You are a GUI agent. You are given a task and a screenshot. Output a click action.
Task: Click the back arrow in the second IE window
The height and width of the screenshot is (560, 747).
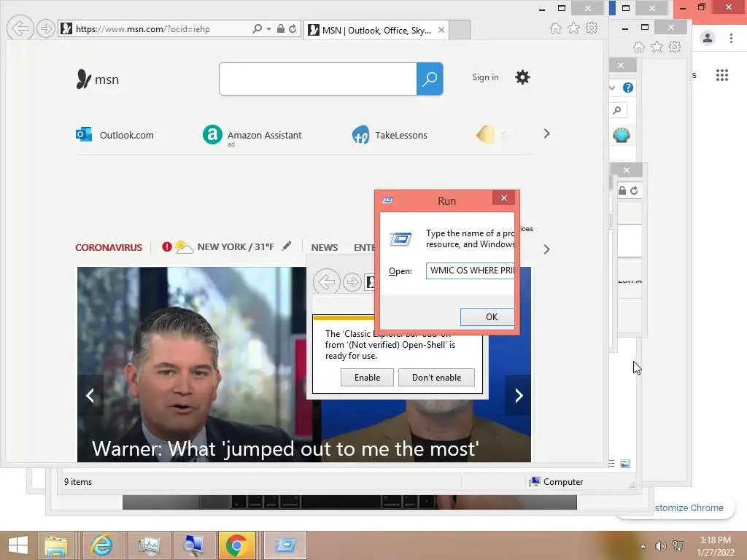[327, 282]
